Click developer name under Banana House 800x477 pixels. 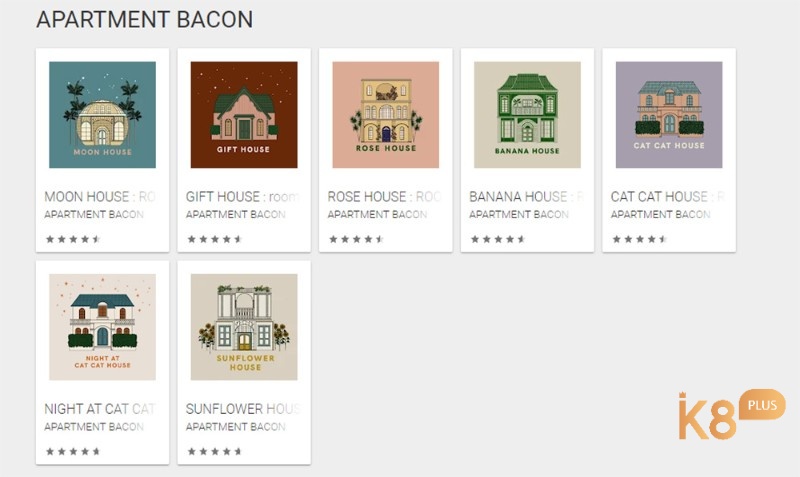coord(519,214)
